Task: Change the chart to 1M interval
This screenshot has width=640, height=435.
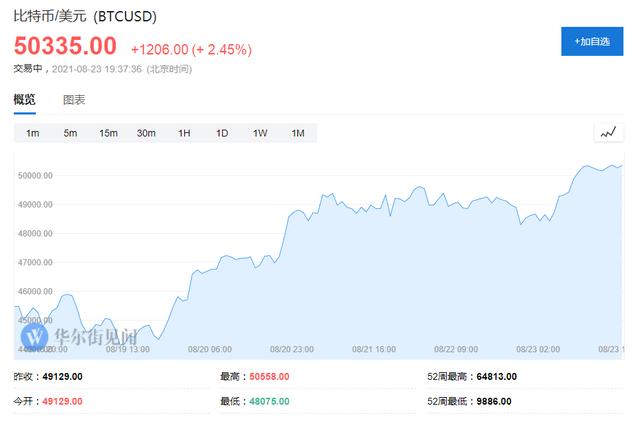Action: [x=298, y=133]
